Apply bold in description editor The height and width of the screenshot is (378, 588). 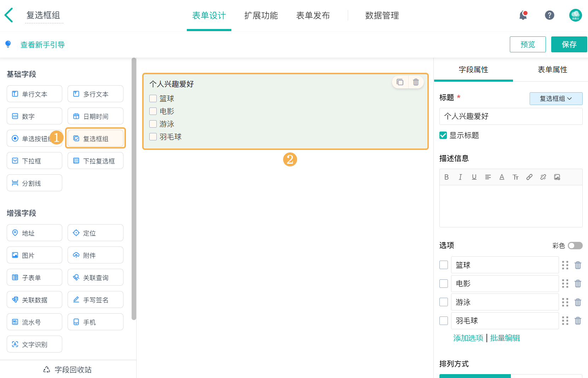pyautogui.click(x=446, y=177)
